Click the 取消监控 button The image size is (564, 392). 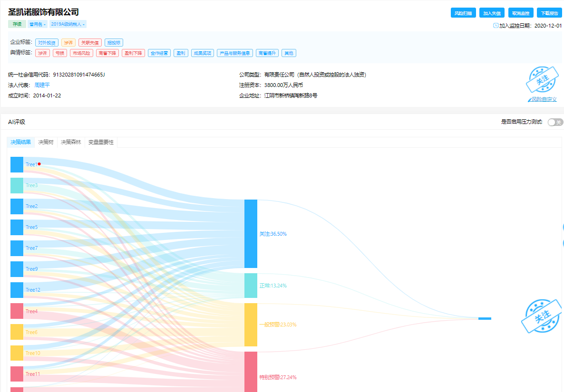(x=521, y=13)
